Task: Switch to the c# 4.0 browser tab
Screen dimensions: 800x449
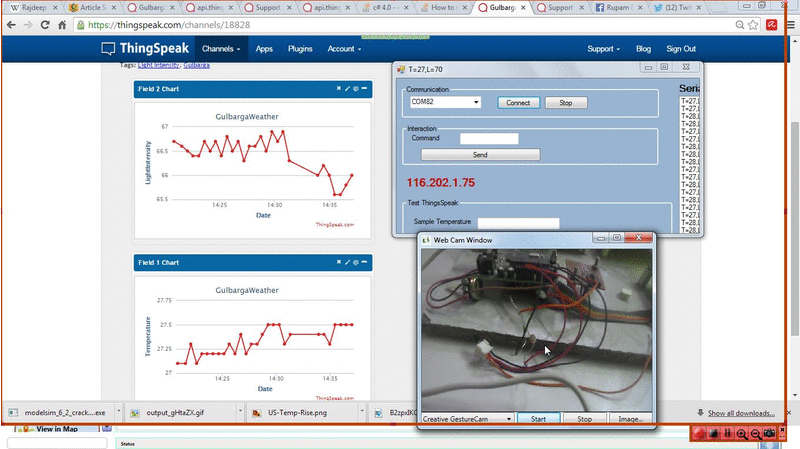Action: tap(387, 8)
